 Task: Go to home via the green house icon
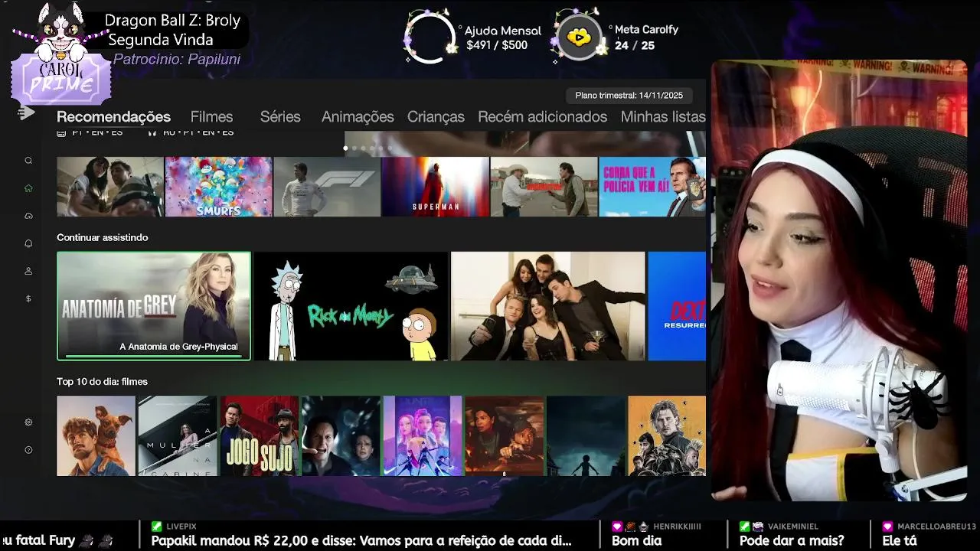point(28,188)
